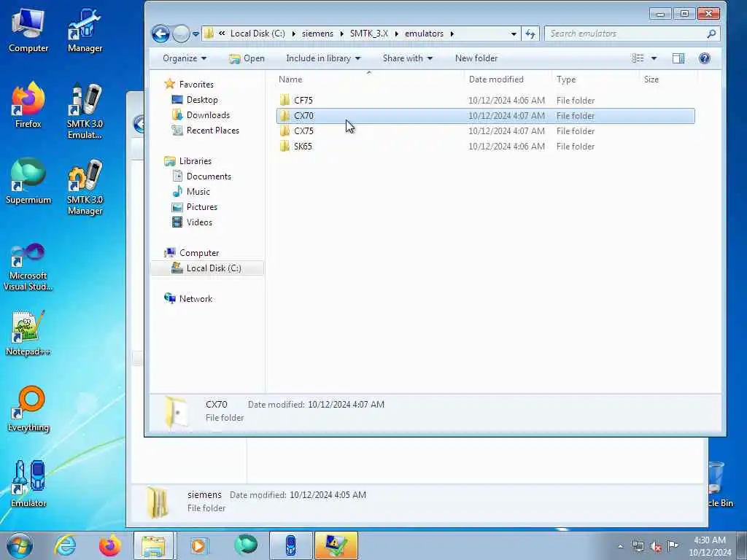Select Local Disk (C:) in navigation pane

[x=206, y=268]
